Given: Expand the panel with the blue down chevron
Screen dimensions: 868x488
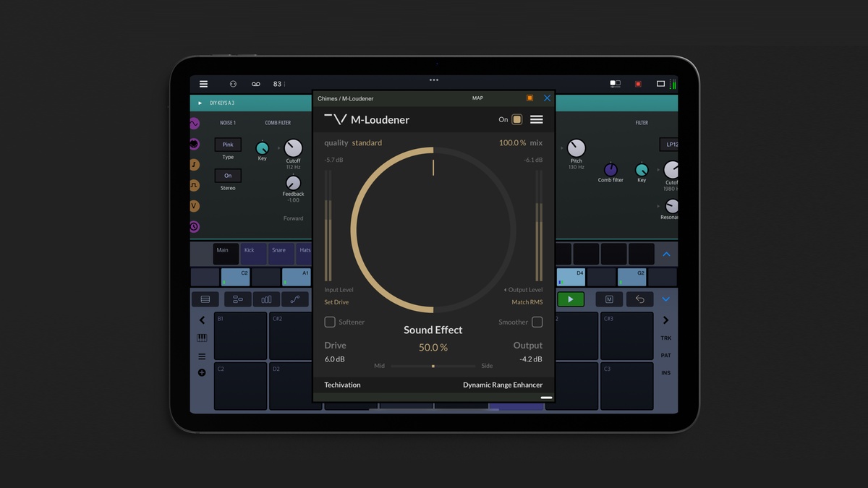Looking at the screenshot, I should point(666,299).
